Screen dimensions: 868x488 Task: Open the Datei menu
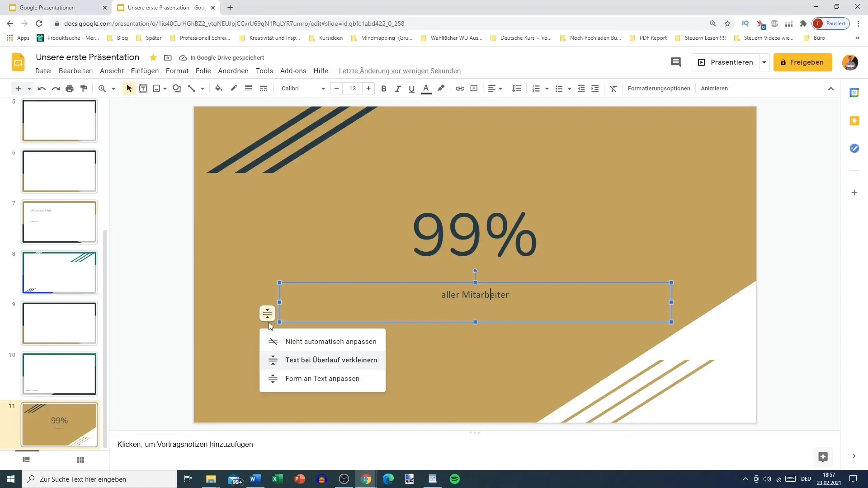click(43, 71)
